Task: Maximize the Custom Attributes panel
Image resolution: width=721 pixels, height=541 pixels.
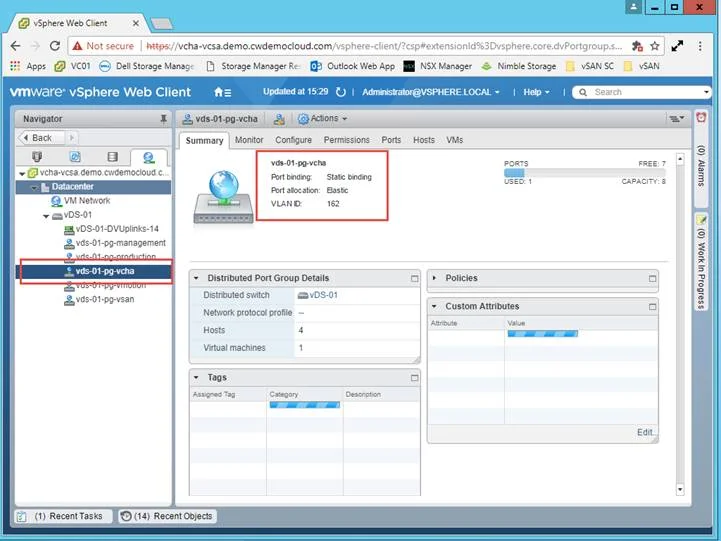Action: [652, 307]
